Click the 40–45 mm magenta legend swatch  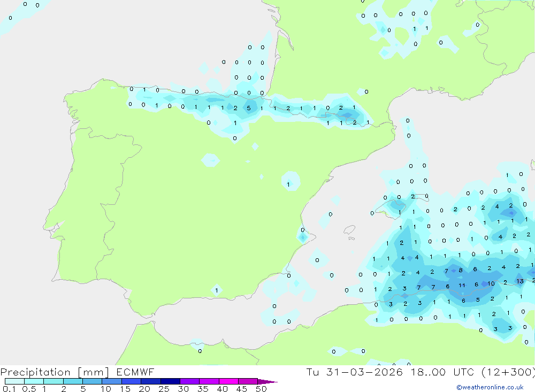coord(228,381)
